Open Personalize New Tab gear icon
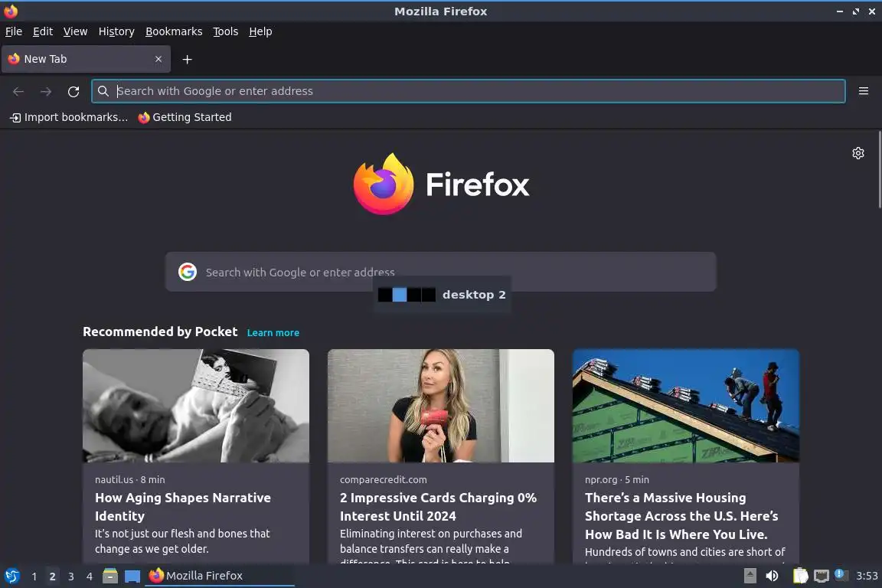This screenshot has height=588, width=882. 857,153
